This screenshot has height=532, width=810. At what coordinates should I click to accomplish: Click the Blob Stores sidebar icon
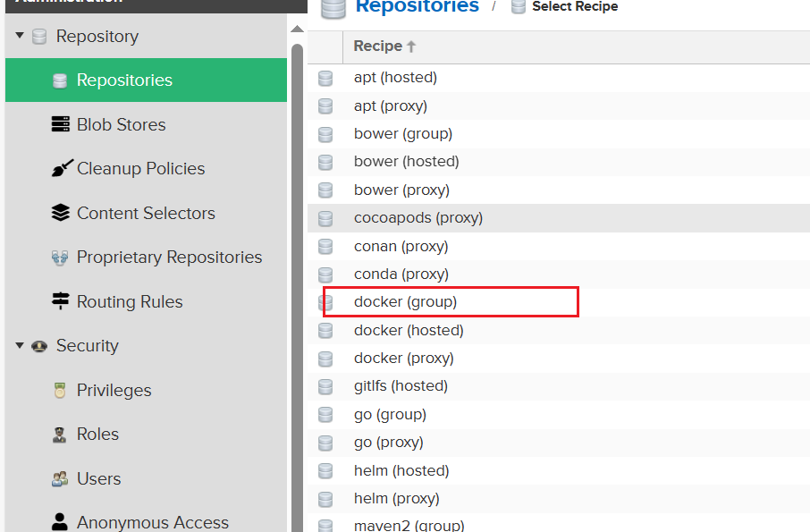[60, 124]
